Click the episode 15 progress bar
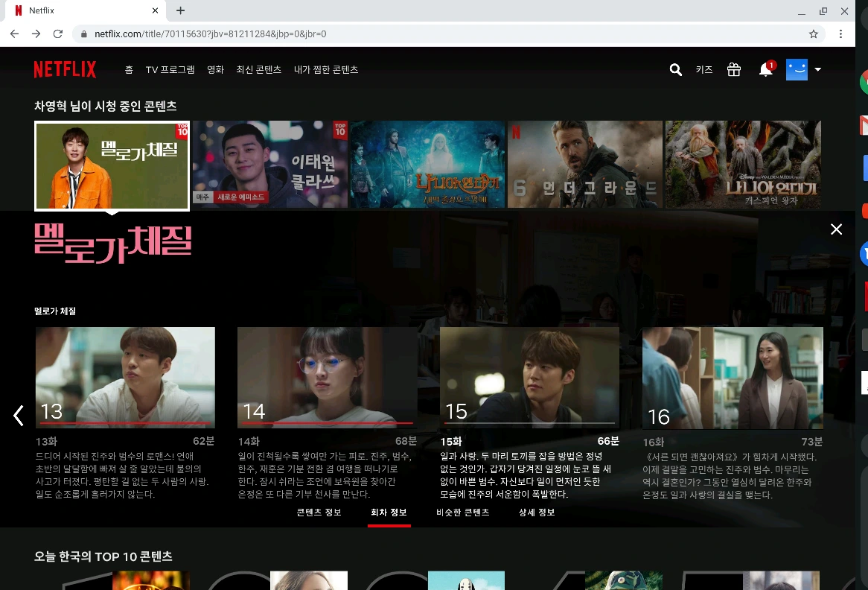The height and width of the screenshot is (590, 868). click(529, 423)
